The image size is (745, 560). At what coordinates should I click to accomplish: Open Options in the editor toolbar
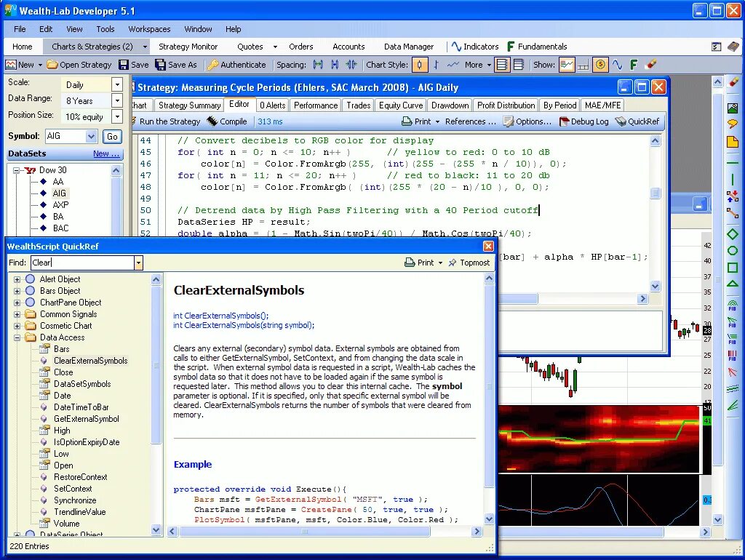[527, 121]
